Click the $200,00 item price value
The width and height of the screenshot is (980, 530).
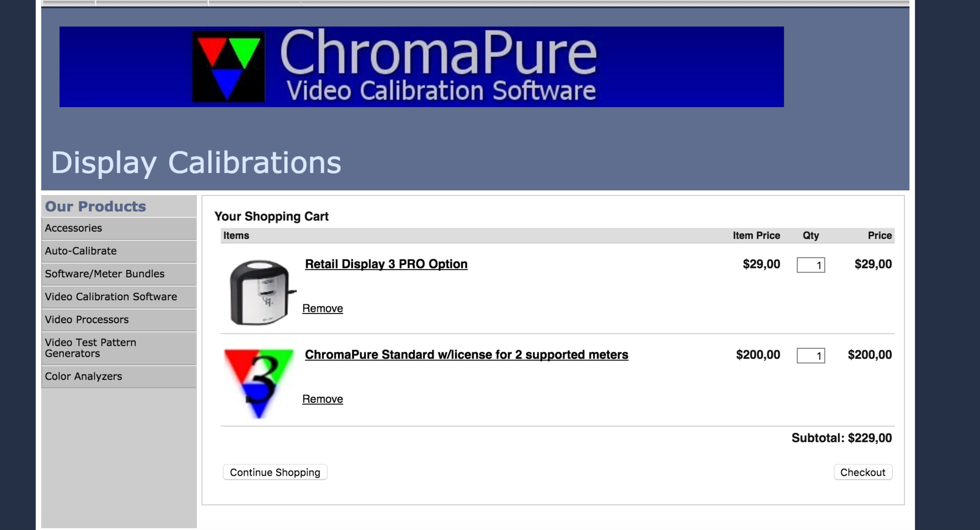click(758, 355)
